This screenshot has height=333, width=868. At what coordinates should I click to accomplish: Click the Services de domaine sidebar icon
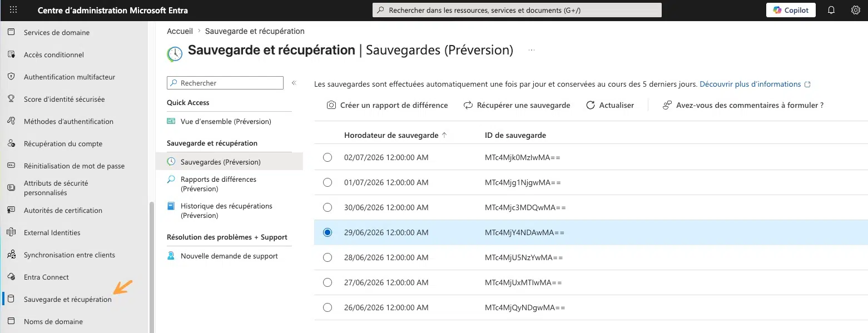[x=11, y=32]
